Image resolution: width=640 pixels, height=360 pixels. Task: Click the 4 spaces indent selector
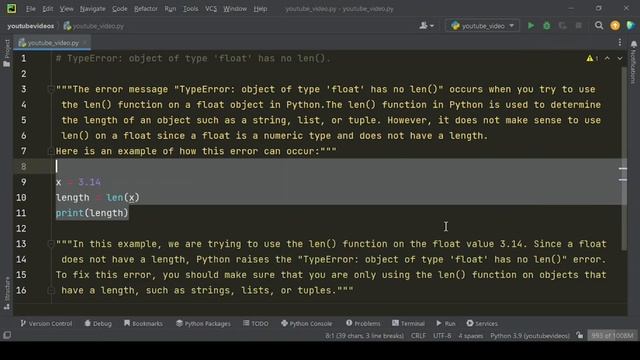[x=471, y=336]
